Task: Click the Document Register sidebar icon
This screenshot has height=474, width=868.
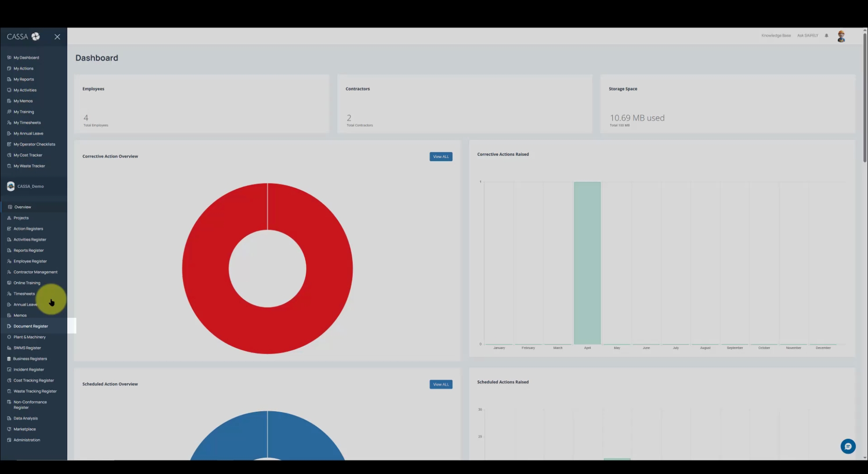Action: click(9, 326)
